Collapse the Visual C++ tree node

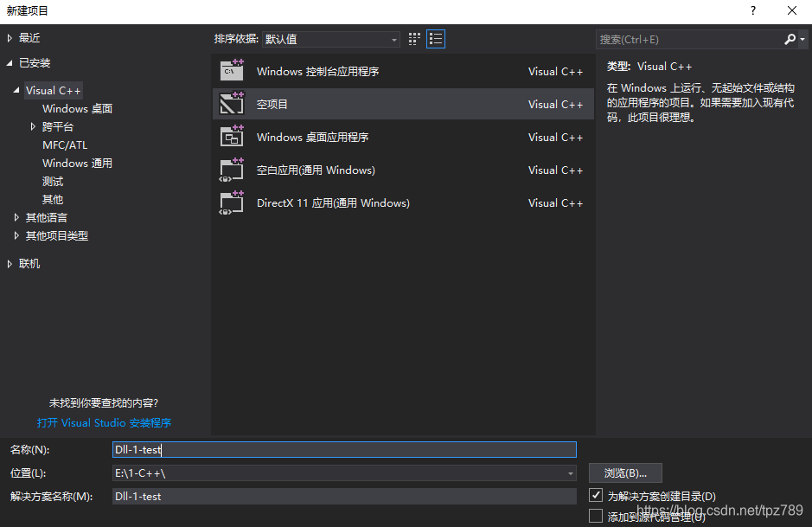pos(16,90)
